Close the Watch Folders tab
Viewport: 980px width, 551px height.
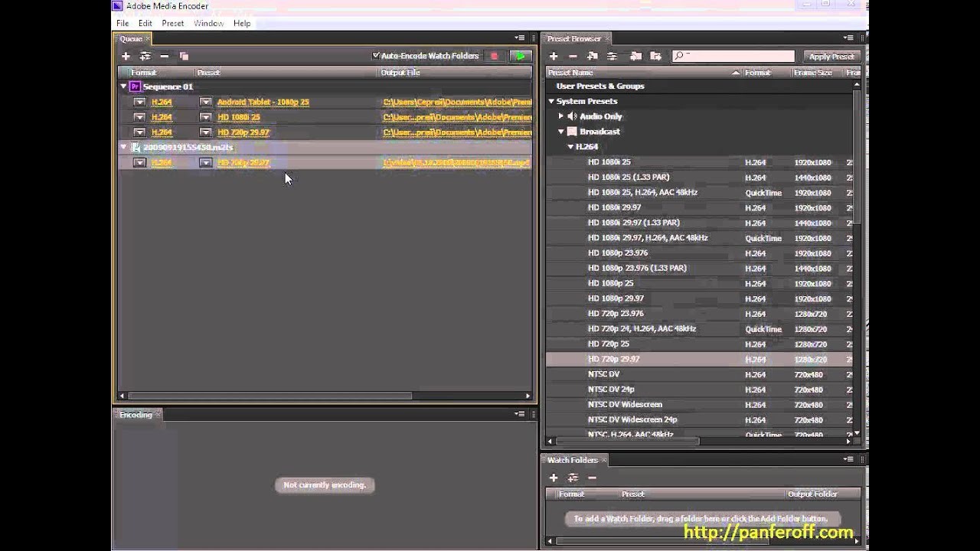603,460
